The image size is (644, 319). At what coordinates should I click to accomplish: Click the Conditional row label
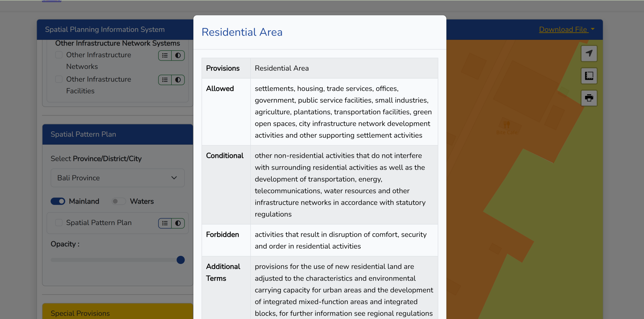(x=225, y=156)
